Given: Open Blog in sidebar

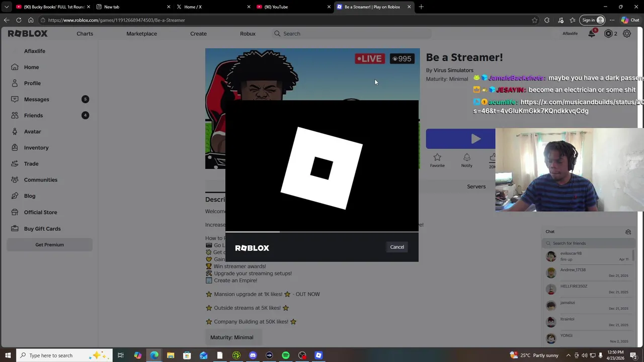Looking at the screenshot, I should (30, 196).
